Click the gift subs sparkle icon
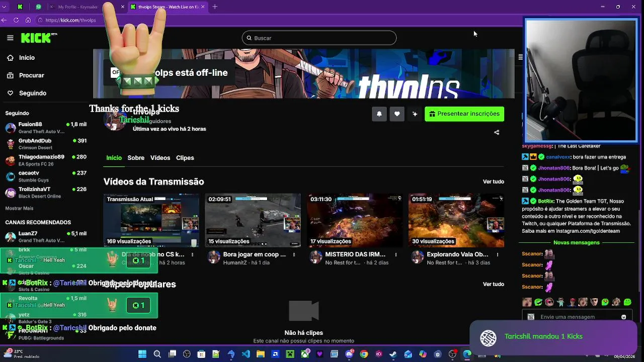This screenshot has height=362, width=644. [415, 114]
